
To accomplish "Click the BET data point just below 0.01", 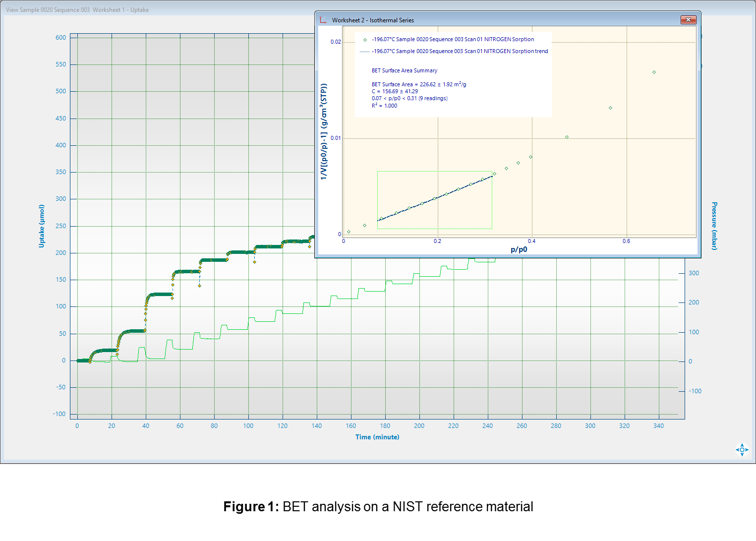I will point(567,137).
